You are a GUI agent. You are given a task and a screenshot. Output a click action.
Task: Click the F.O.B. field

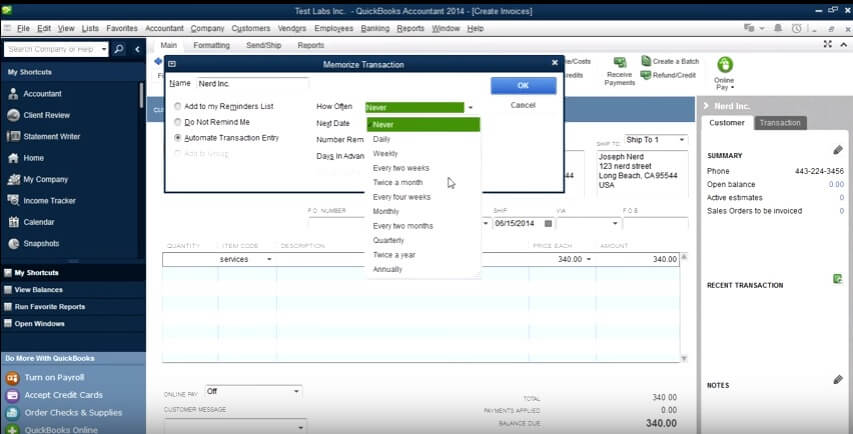[656, 224]
